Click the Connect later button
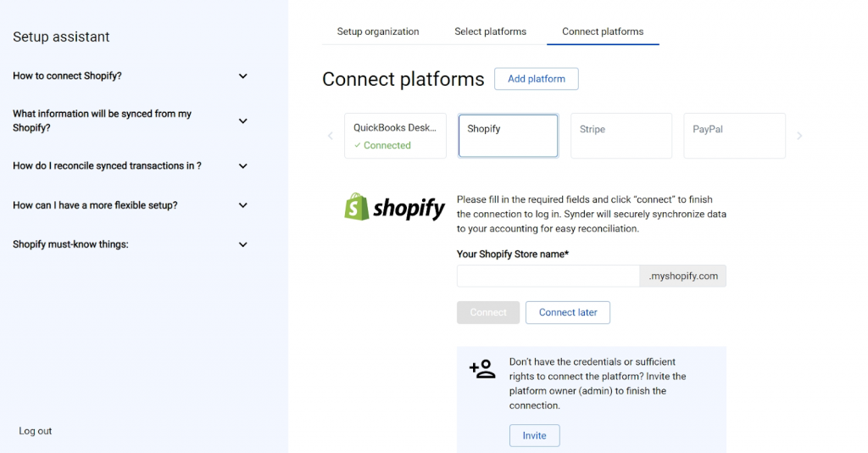The height and width of the screenshot is (453, 868). pyautogui.click(x=568, y=312)
